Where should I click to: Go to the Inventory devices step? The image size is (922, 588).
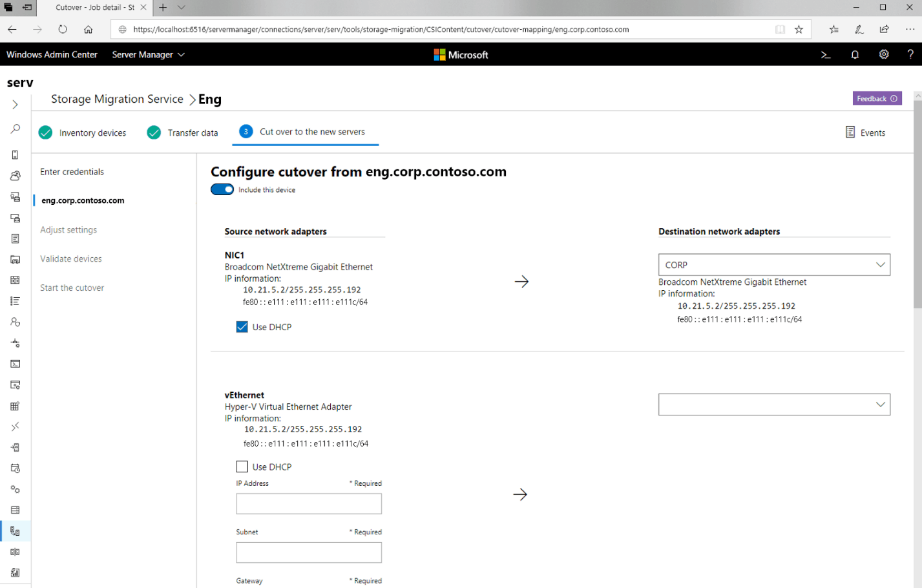point(83,132)
